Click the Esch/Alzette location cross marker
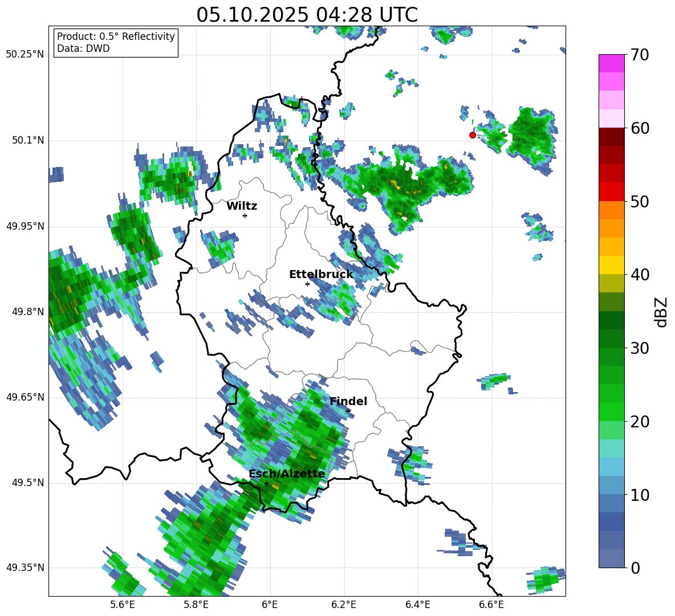 266,483
